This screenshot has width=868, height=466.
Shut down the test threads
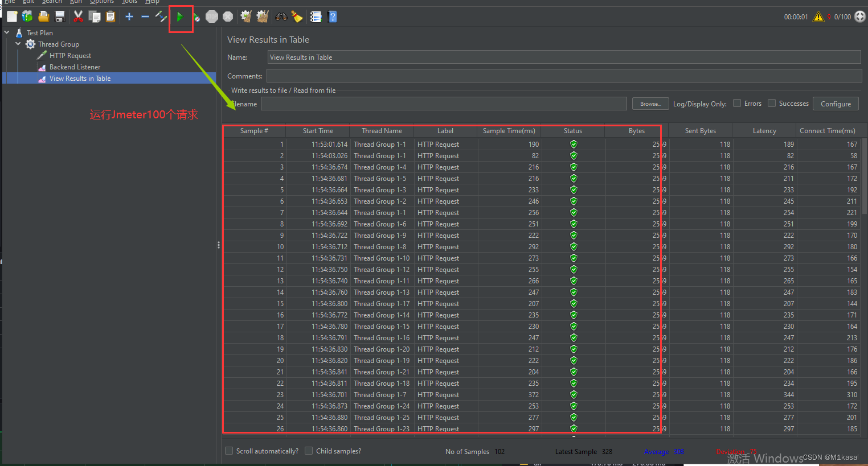coord(228,17)
